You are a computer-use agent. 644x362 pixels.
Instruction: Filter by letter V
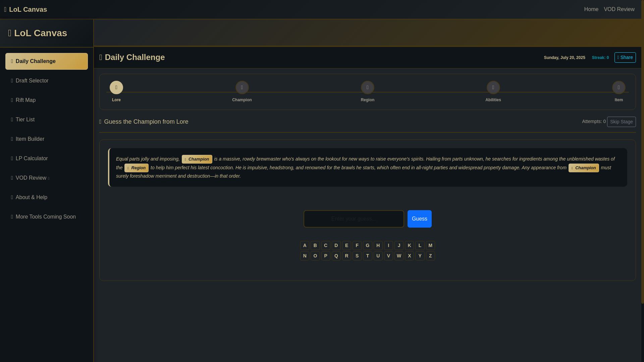click(x=388, y=256)
